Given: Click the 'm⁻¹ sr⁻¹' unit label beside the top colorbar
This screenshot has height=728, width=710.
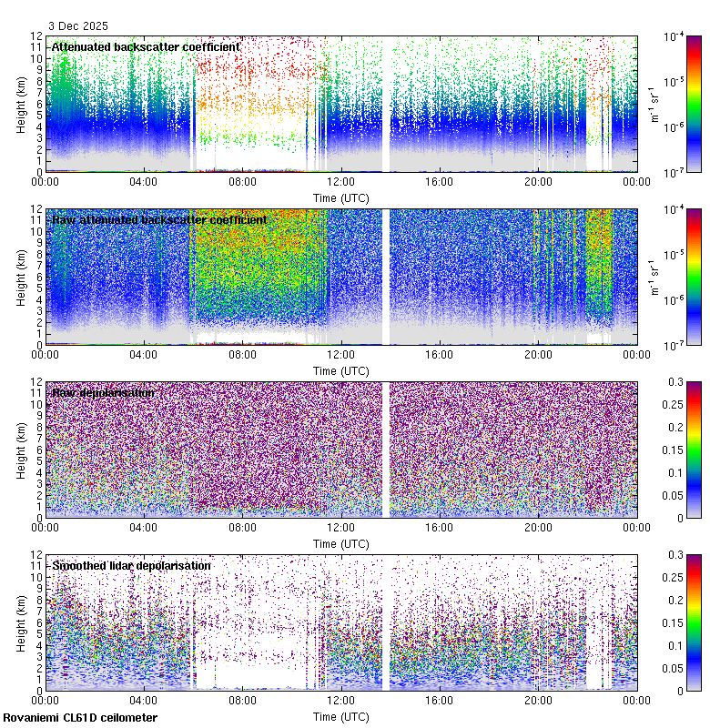Looking at the screenshot, I should pyautogui.click(x=653, y=104).
